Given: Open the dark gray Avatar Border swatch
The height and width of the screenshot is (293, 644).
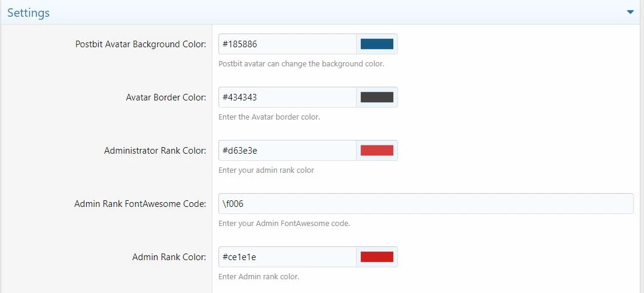Looking at the screenshot, I should click(376, 97).
